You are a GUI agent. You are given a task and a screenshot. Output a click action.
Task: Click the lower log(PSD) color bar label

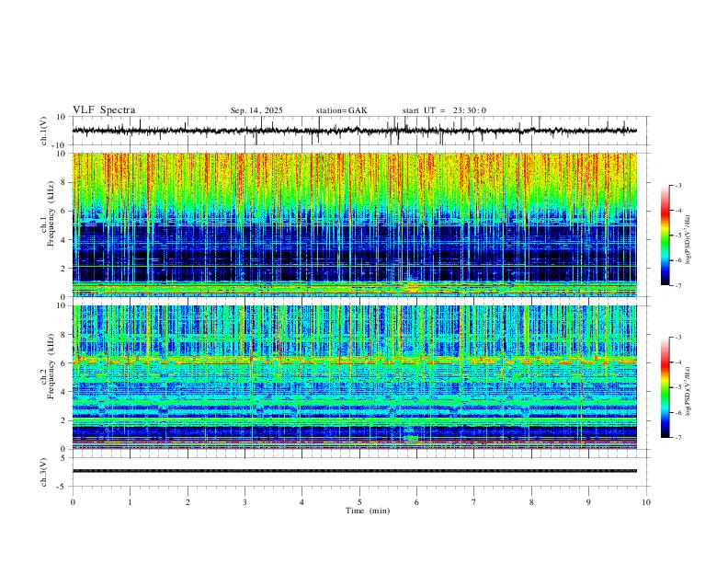(x=688, y=391)
